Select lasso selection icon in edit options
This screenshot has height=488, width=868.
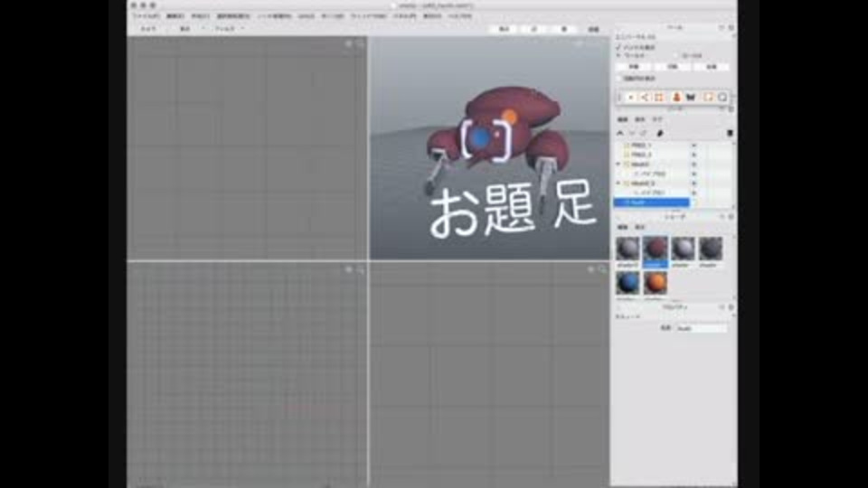tap(722, 98)
